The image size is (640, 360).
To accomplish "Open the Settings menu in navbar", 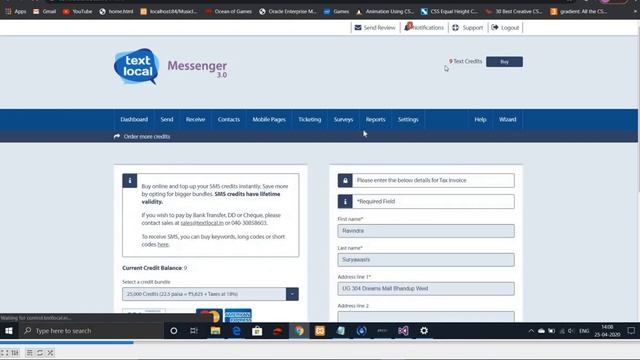I will pyautogui.click(x=408, y=119).
